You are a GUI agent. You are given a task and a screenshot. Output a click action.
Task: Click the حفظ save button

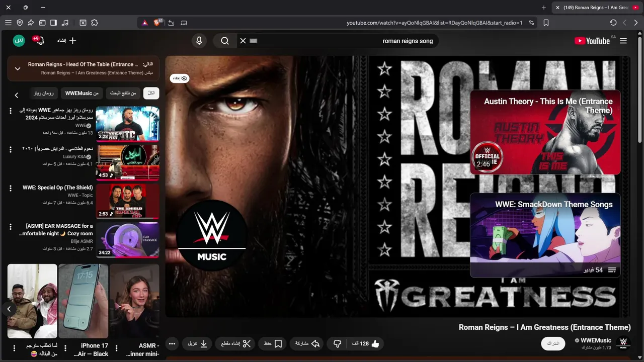[x=273, y=344]
